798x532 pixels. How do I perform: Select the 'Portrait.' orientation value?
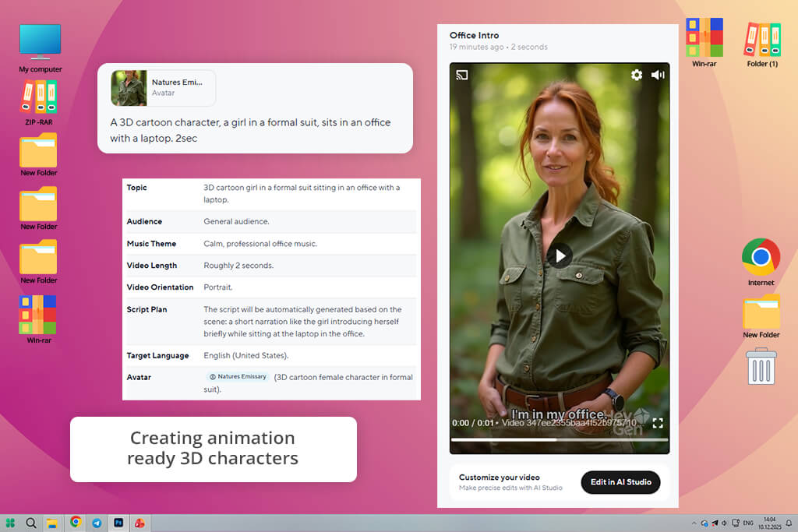click(218, 287)
